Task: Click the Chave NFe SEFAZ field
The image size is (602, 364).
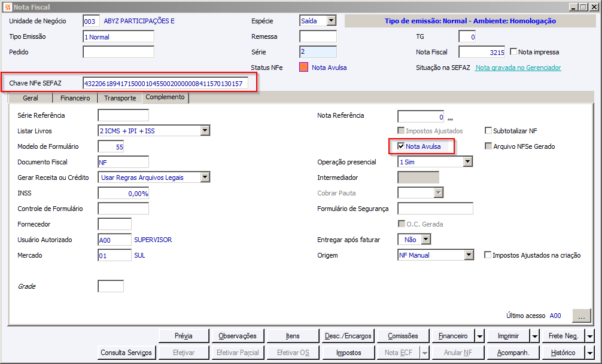Action: [166, 83]
